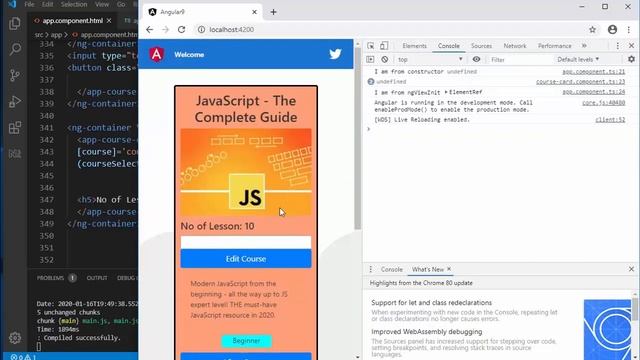Clear the DevTools console
This screenshot has width=640, height=360.
click(x=384, y=59)
